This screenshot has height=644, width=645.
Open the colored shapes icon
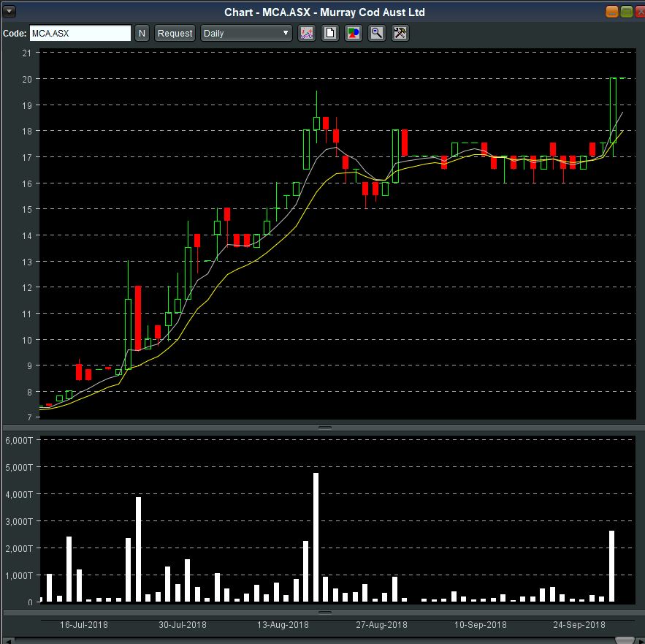click(x=354, y=33)
